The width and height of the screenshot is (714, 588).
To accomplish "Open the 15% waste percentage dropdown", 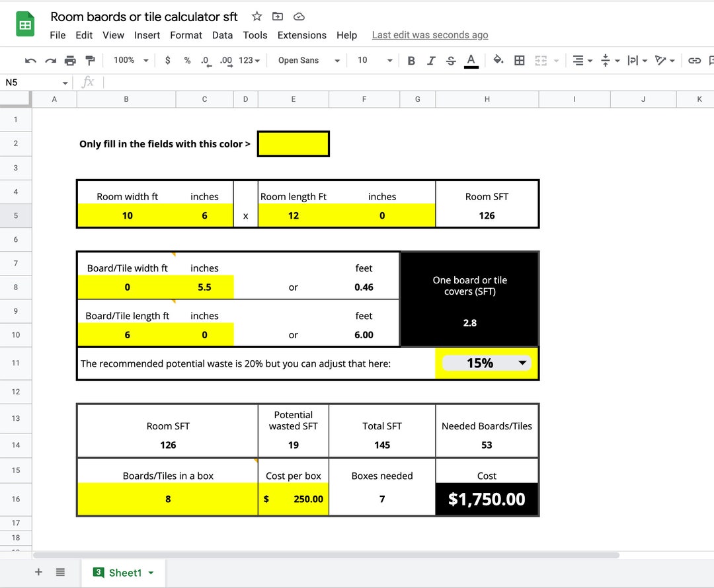I will [x=522, y=363].
